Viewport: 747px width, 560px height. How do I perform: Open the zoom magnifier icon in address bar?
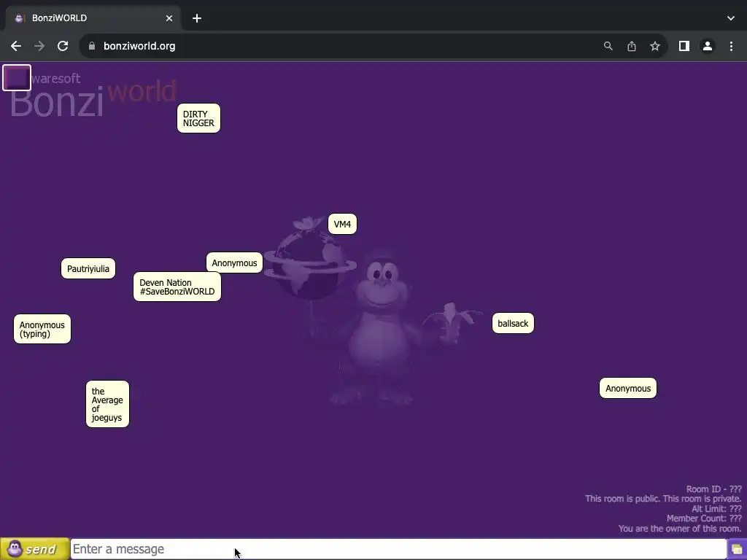(608, 46)
